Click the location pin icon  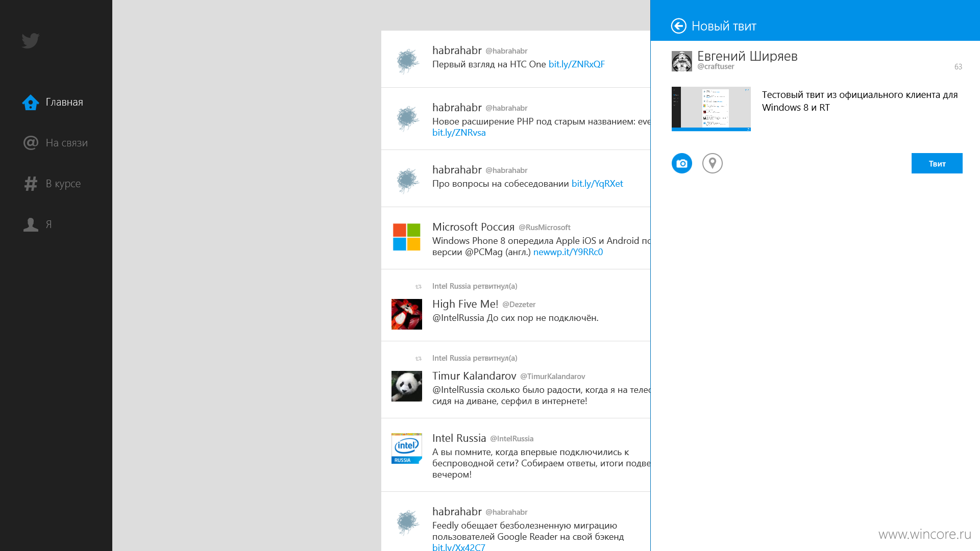click(713, 163)
